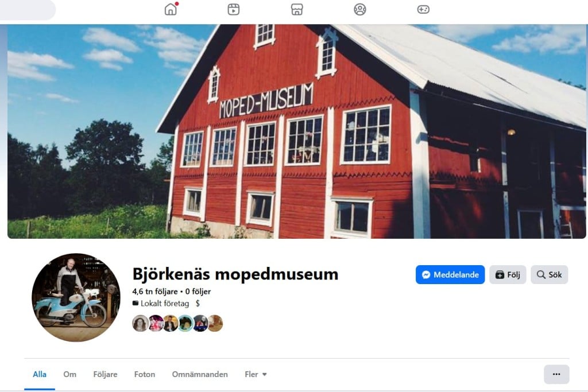Viewport: 588px width, 392px height.
Task: Open the round moped profile picture
Action: [76, 297]
